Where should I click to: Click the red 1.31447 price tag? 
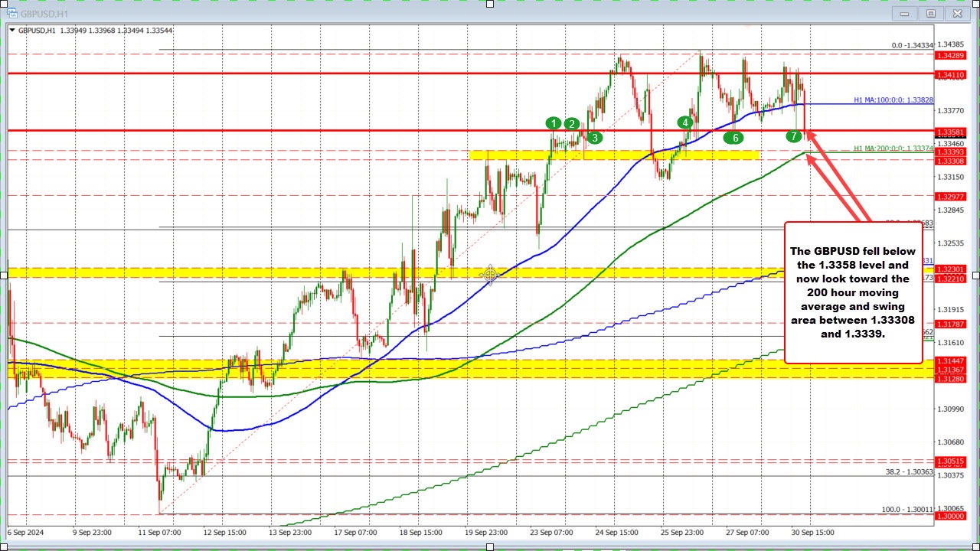949,360
